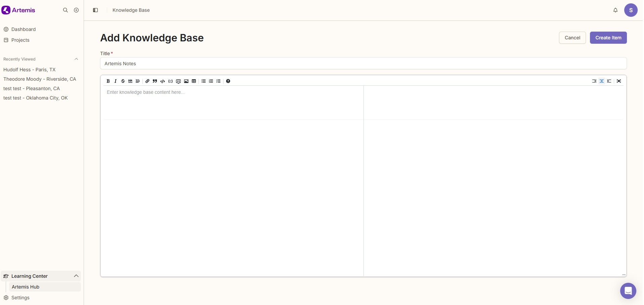Viewport: 644px width, 305px height.
Task: Open Artemis Hub under Learning Center
Action: pos(45,287)
